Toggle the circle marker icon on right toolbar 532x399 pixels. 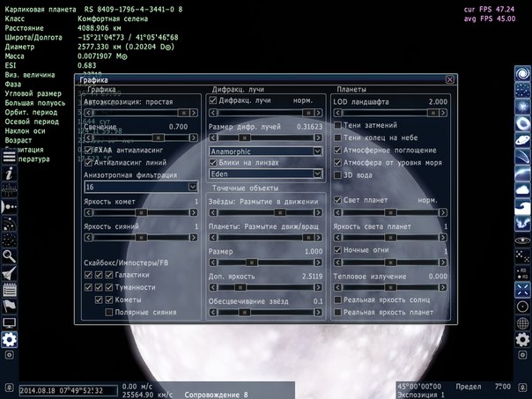coord(522,307)
